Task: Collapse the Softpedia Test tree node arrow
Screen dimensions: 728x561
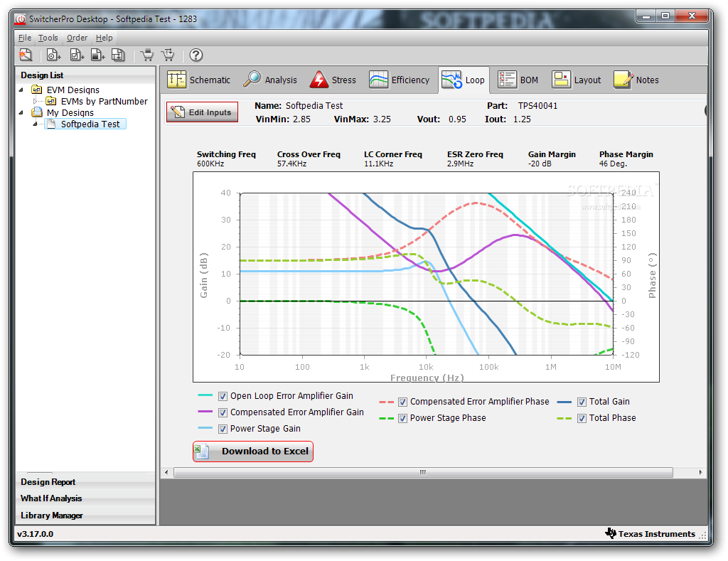Action: click(x=36, y=124)
